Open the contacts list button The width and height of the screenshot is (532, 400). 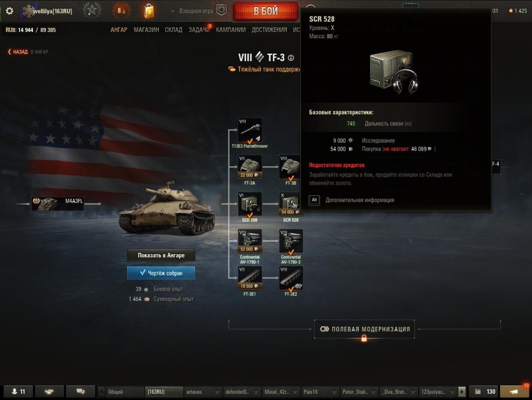19,392
